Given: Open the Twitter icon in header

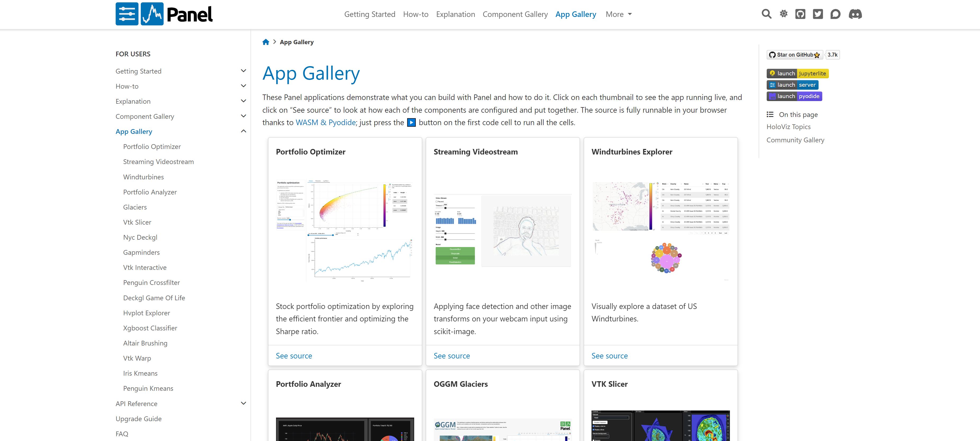Looking at the screenshot, I should tap(818, 14).
